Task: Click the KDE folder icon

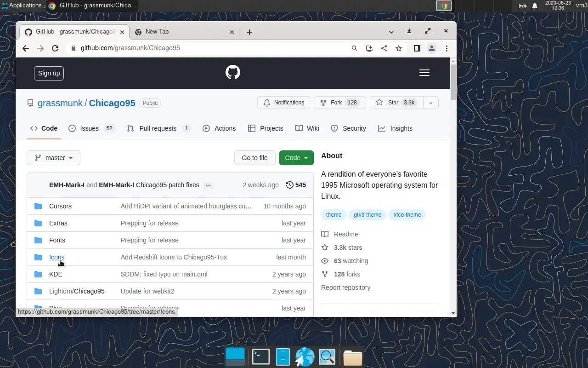Action: click(38, 274)
